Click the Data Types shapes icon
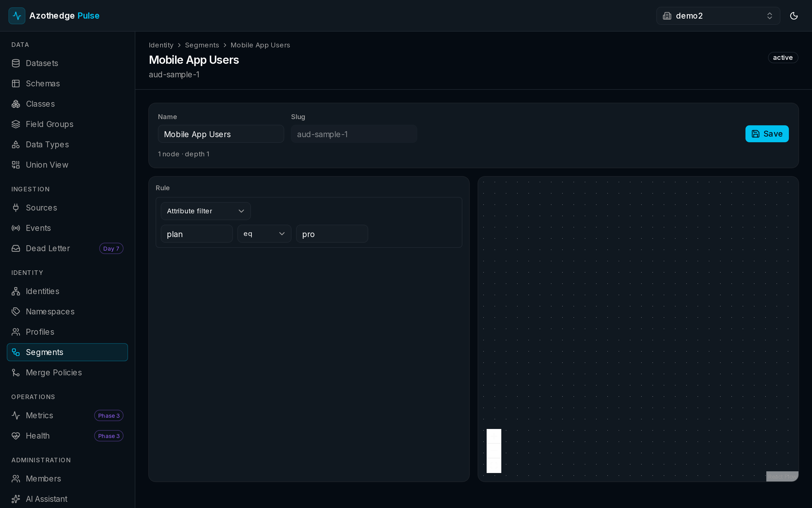The height and width of the screenshot is (508, 812). tap(16, 144)
